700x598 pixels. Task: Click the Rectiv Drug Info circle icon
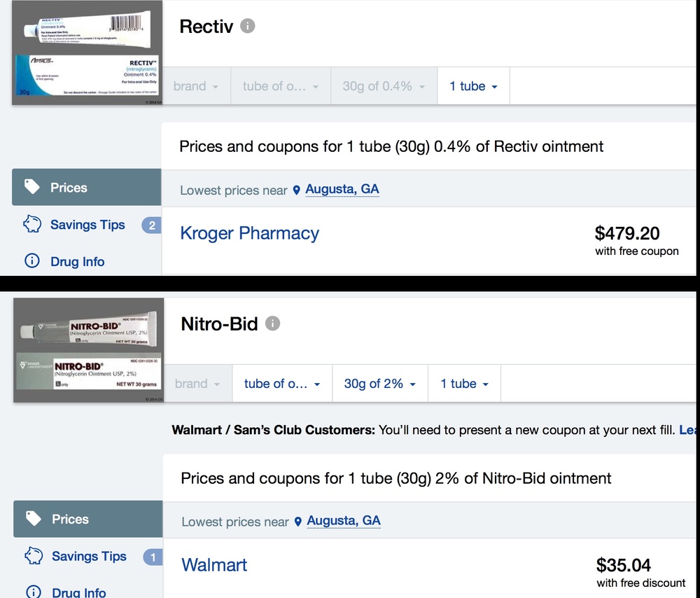click(32, 261)
